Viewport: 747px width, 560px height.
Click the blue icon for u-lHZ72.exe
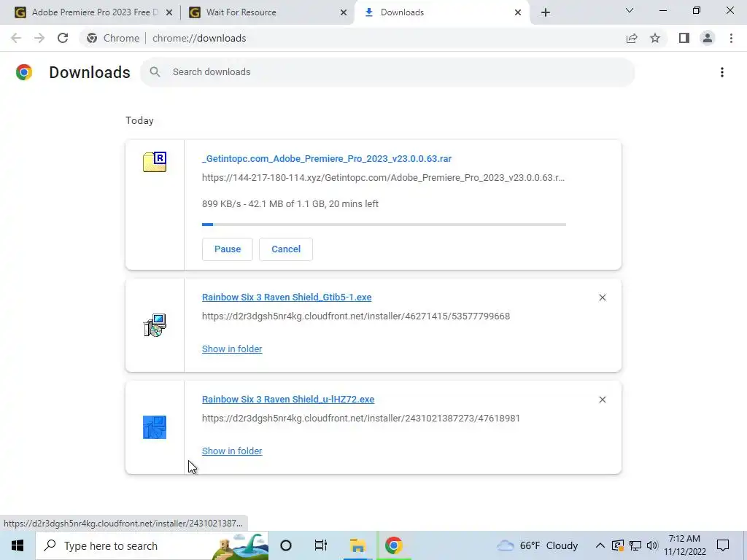155,427
